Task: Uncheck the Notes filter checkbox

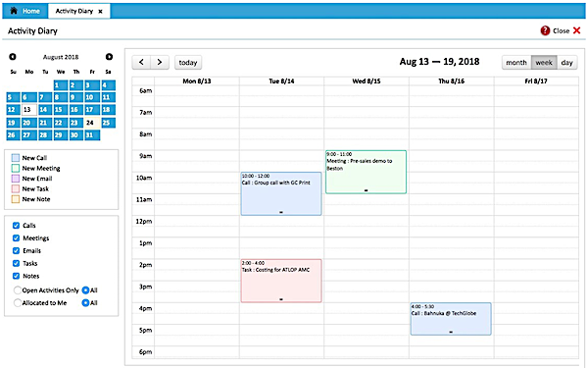Action: pyautogui.click(x=16, y=276)
